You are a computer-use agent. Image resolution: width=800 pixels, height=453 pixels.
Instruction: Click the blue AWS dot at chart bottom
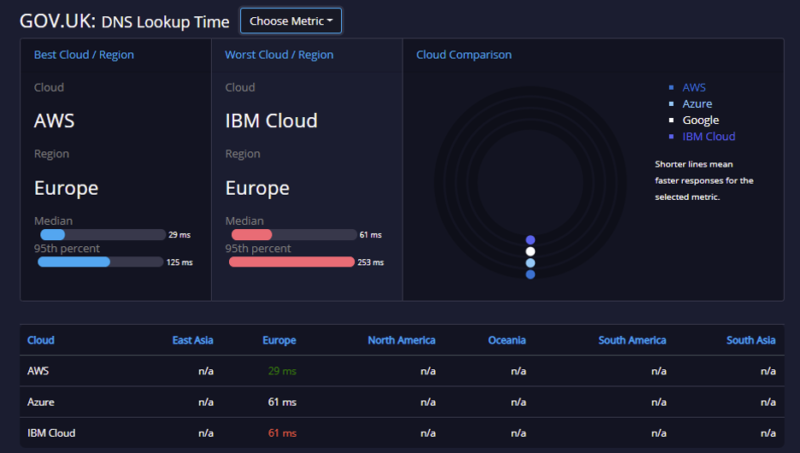(x=531, y=274)
